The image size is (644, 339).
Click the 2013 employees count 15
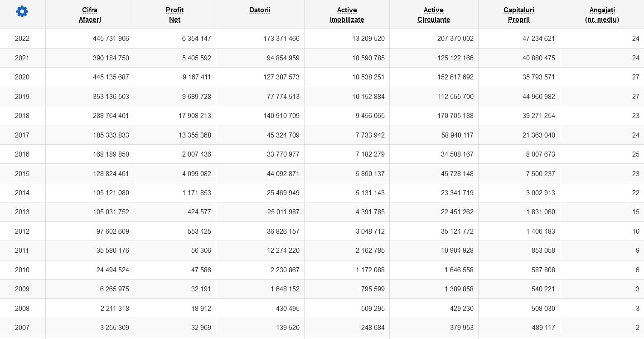(636, 212)
